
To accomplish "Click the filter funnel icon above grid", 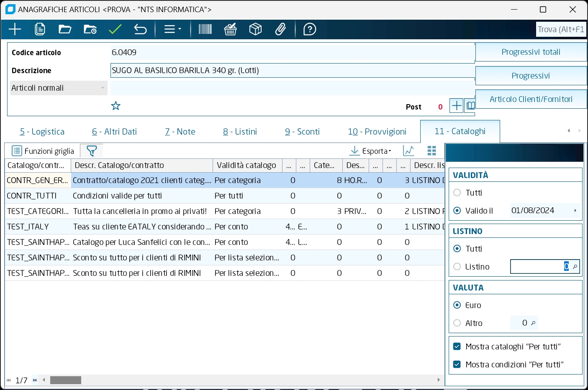I will pyautogui.click(x=92, y=151).
